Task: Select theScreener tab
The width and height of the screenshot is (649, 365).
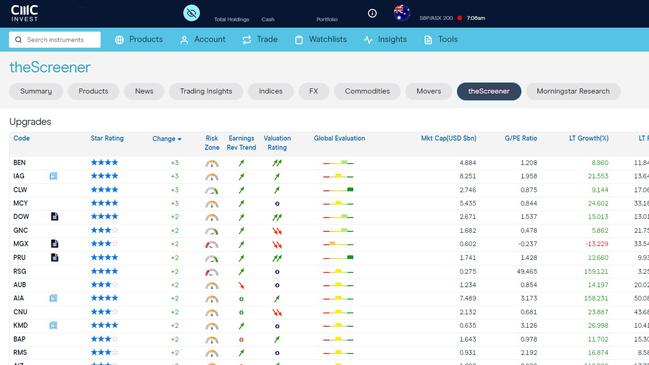Action: (x=489, y=91)
